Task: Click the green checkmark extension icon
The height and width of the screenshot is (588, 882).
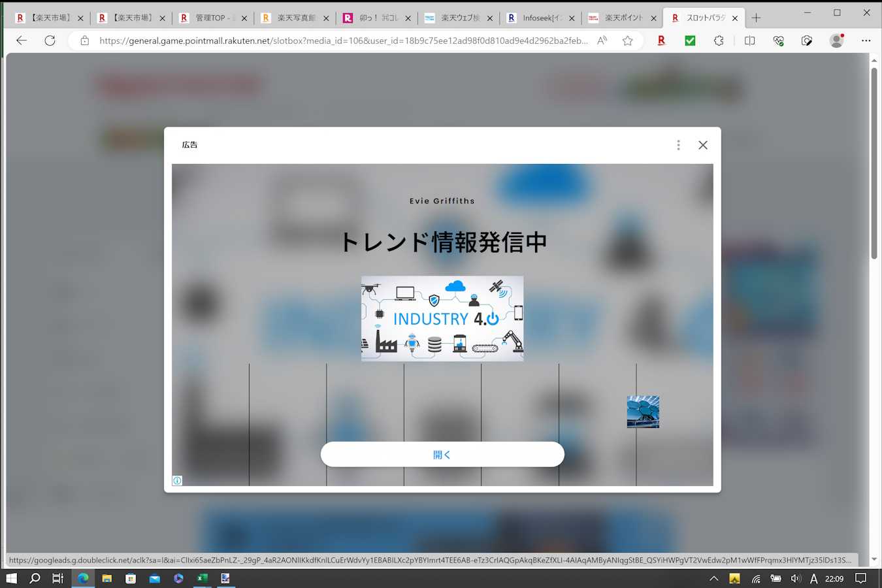Action: coord(690,41)
